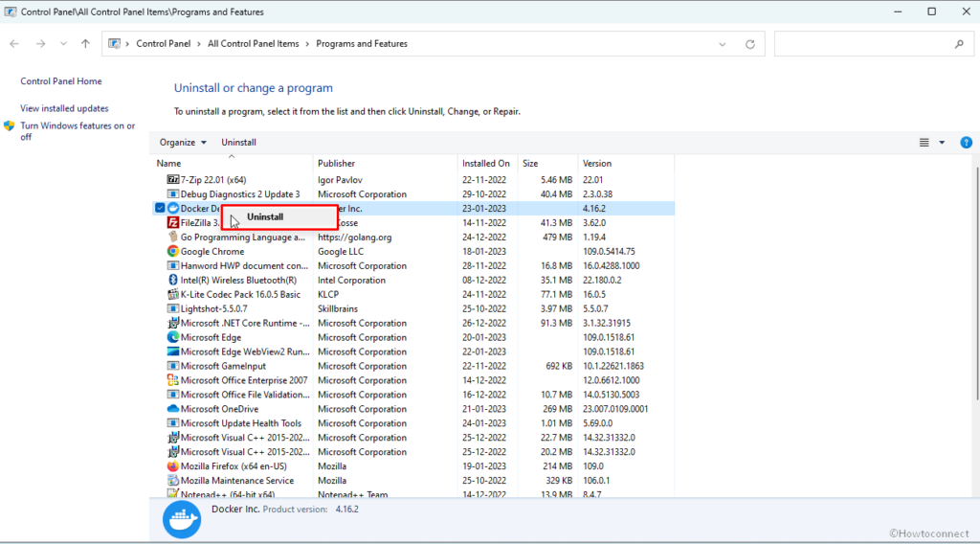980x544 pixels.
Task: Click the Go Programming Language gopher icon
Action: coord(173,237)
